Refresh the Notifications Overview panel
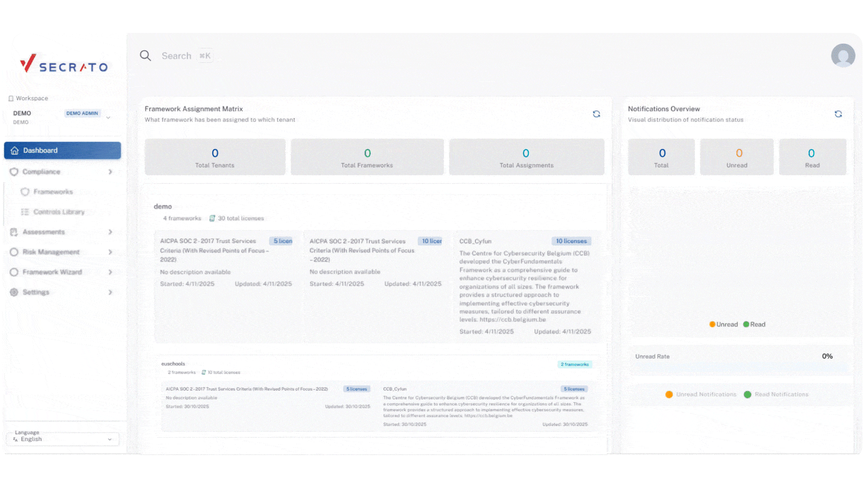The width and height of the screenshot is (868, 488). pyautogui.click(x=838, y=114)
